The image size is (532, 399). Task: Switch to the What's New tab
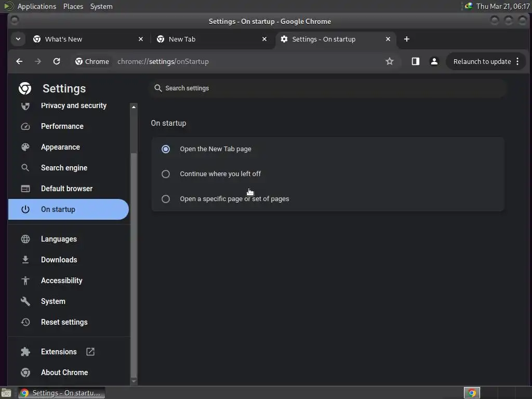(x=87, y=39)
